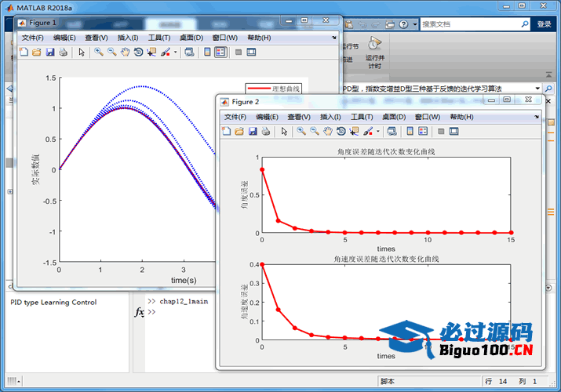The width and height of the screenshot is (561, 392).
Task: Click Link Plot icon in Figure 1
Action: coord(189,53)
